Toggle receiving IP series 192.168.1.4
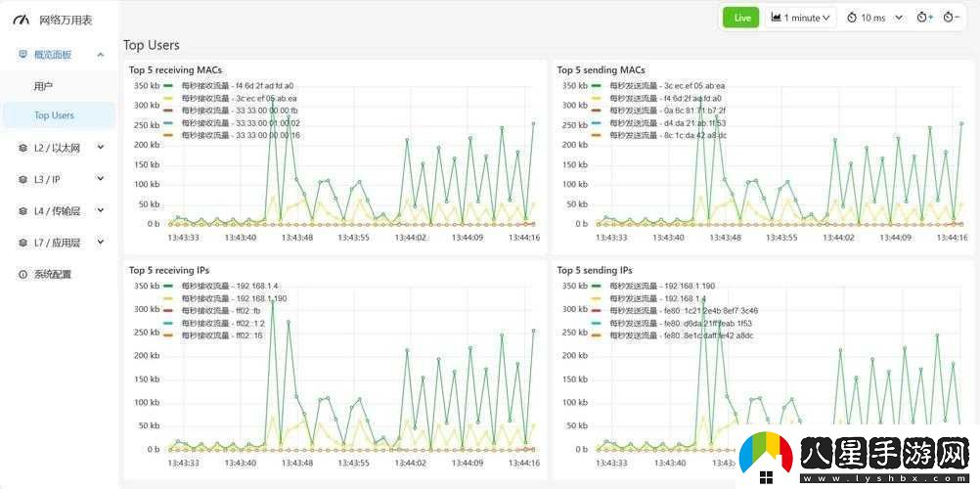This screenshot has height=489, width=980. (221, 286)
